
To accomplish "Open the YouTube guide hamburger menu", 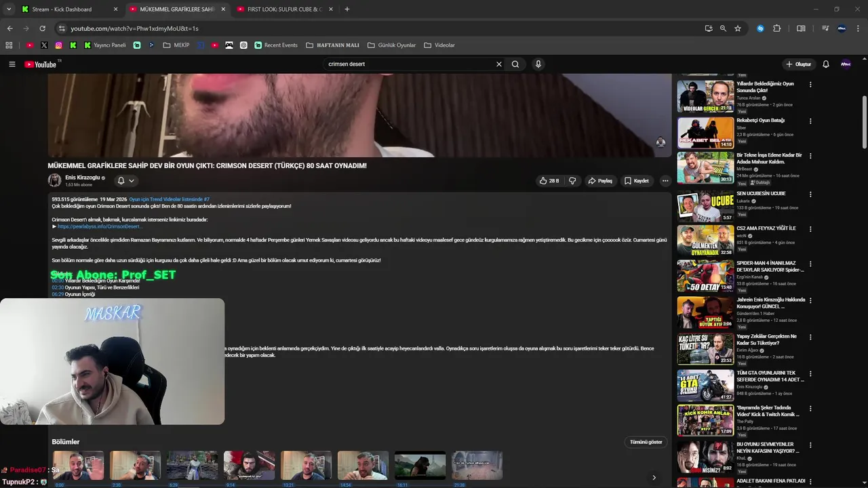I will 12,64.
